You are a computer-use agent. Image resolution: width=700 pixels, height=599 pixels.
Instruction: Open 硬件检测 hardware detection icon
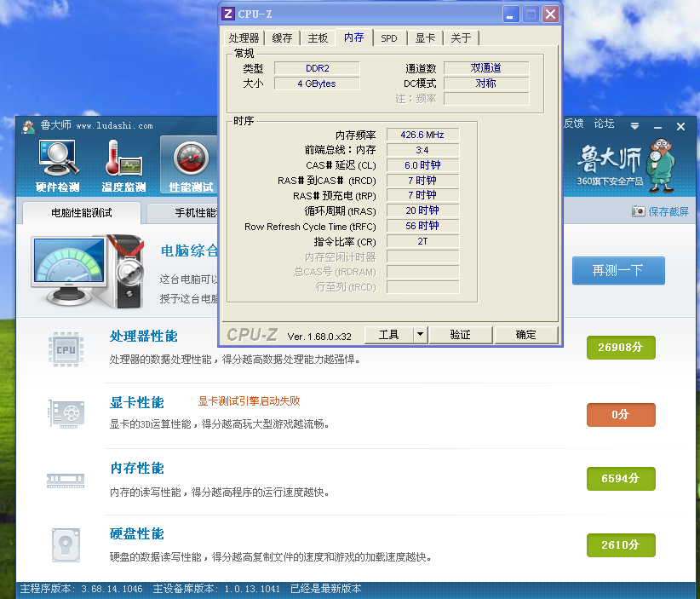pyautogui.click(x=58, y=165)
